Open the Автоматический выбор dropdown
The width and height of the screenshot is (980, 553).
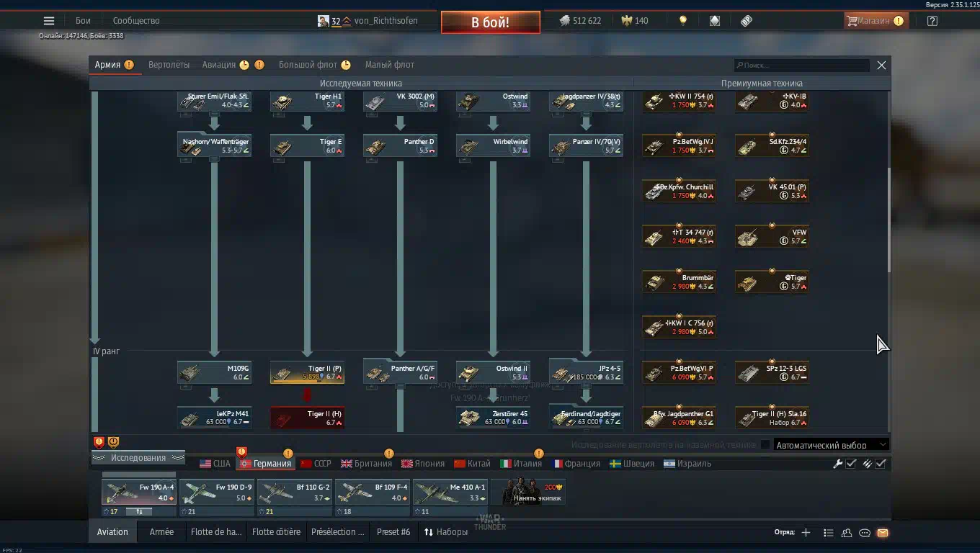click(x=830, y=445)
